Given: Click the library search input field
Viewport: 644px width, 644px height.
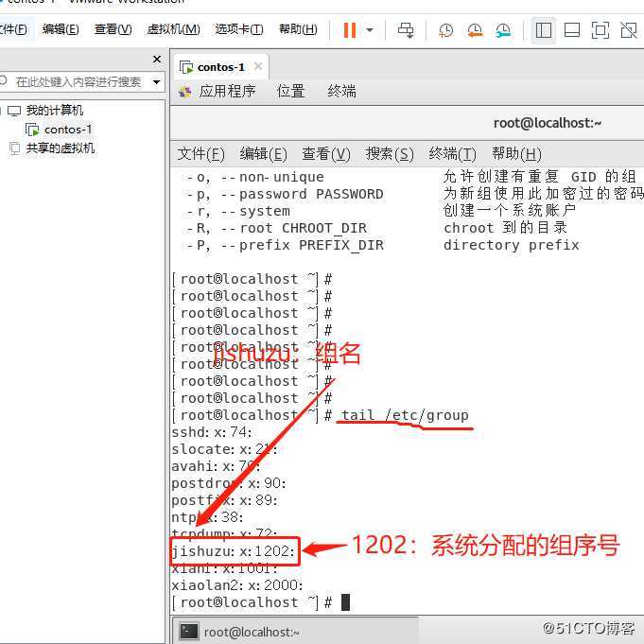Looking at the screenshot, I should pyautogui.click(x=78, y=81).
